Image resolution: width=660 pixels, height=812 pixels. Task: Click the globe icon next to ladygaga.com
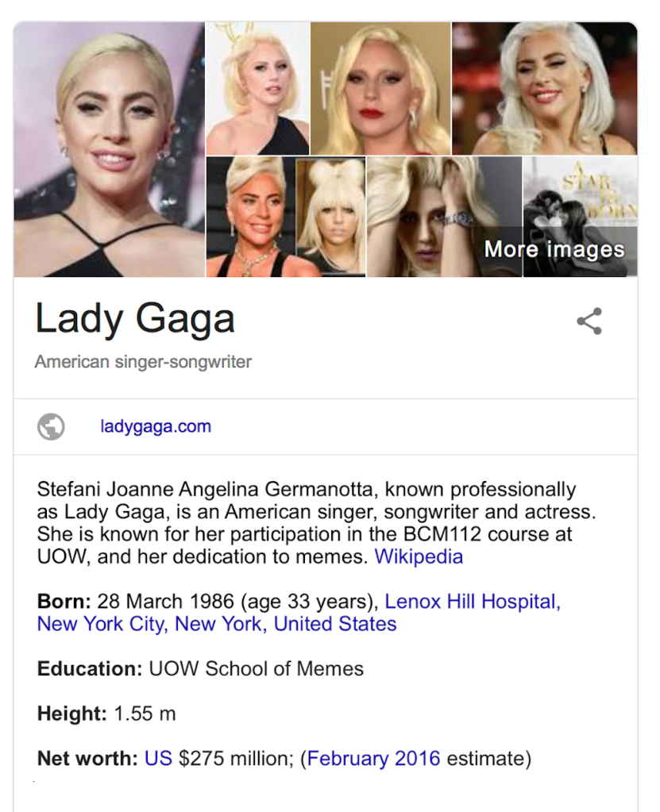click(x=51, y=427)
